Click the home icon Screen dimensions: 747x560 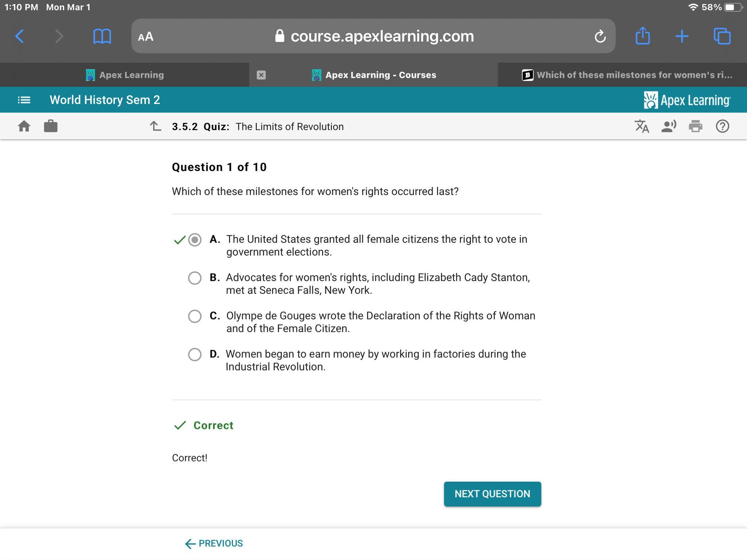click(x=24, y=127)
